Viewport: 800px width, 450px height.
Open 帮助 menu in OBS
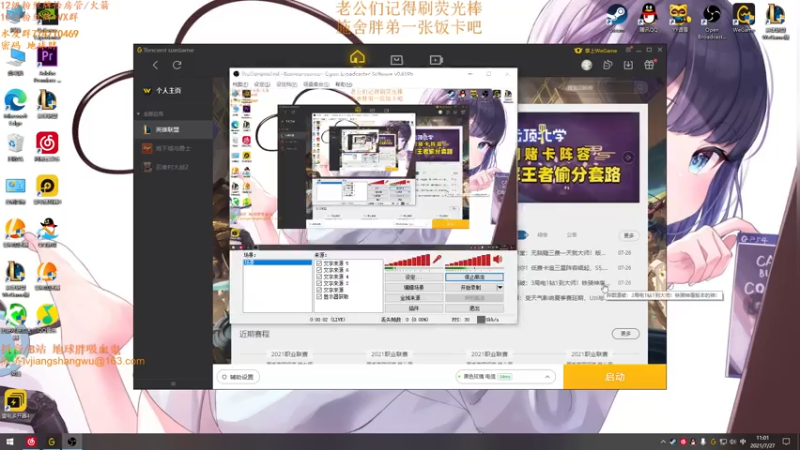click(343, 84)
